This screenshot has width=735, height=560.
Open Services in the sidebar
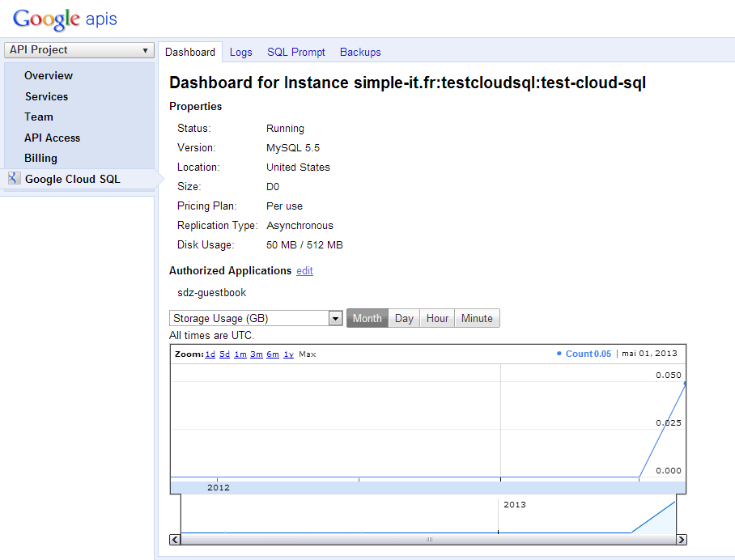pos(46,96)
